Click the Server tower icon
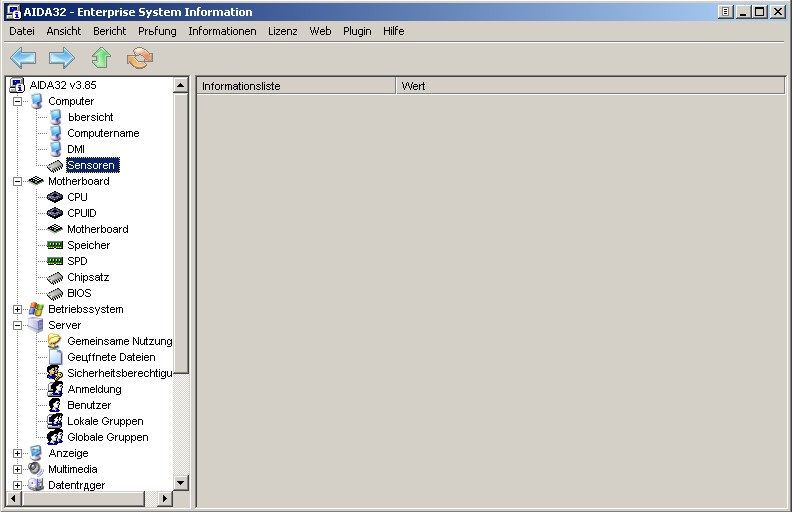Viewport: 792px width, 512px height. click(x=36, y=325)
